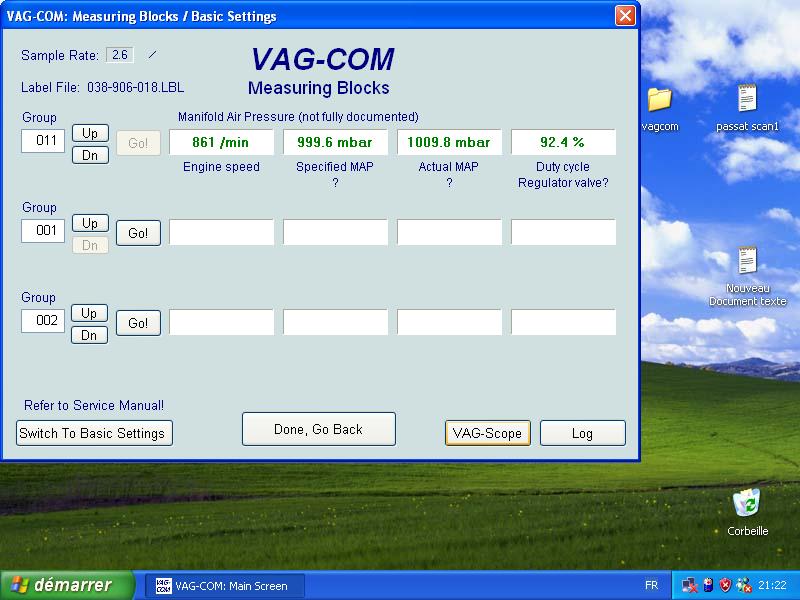Start logging with the Log button

click(x=583, y=433)
